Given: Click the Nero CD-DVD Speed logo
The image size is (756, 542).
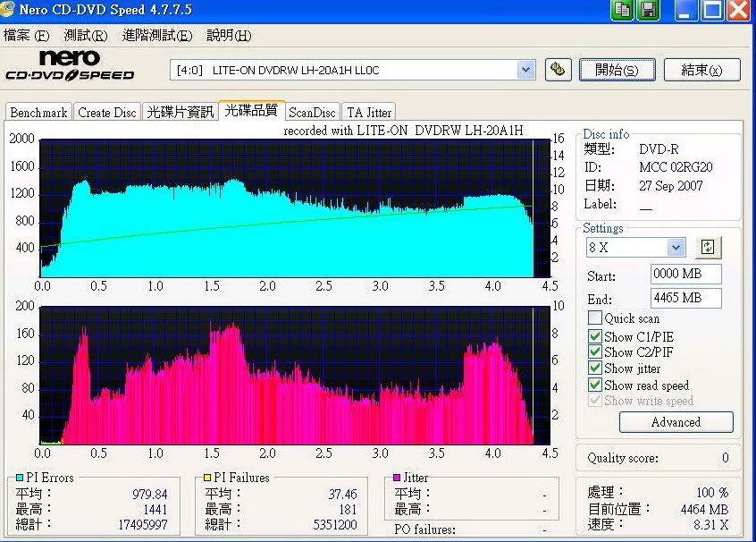Looking at the screenshot, I should point(70,66).
